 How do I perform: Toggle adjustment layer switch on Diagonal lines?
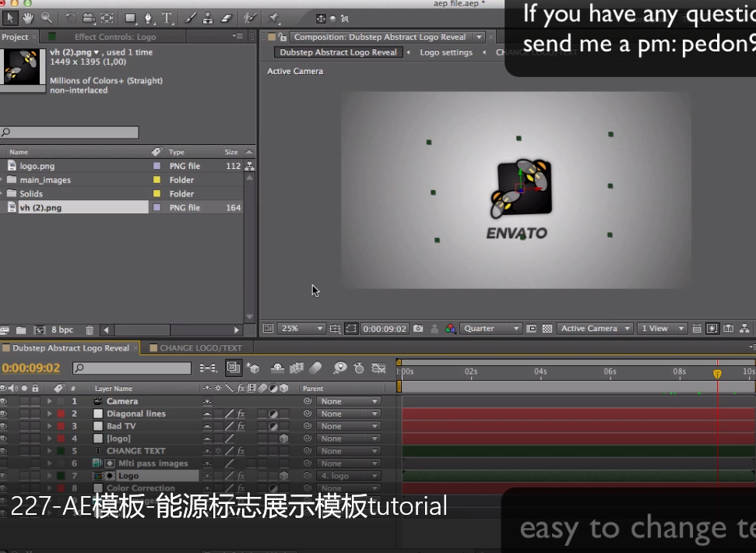pos(273,414)
